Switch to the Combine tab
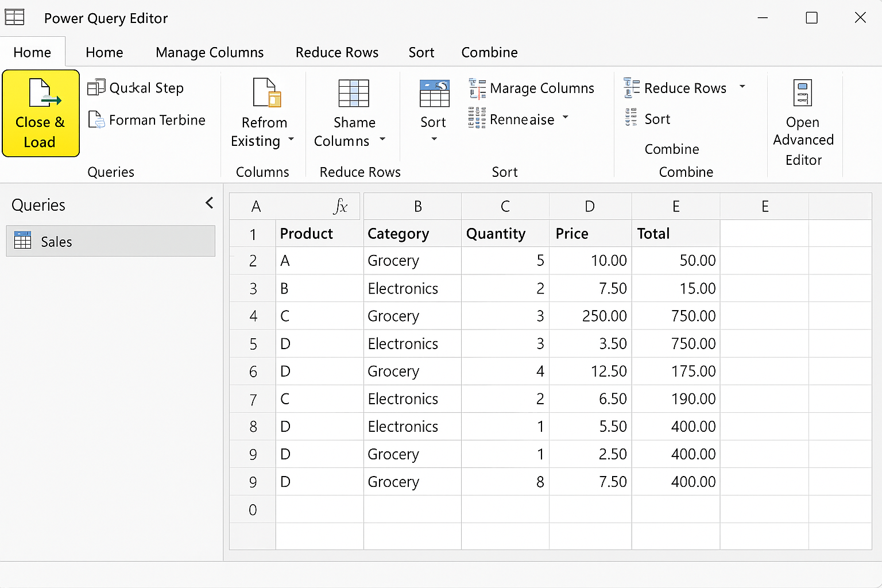This screenshot has width=882, height=588. 490,52
